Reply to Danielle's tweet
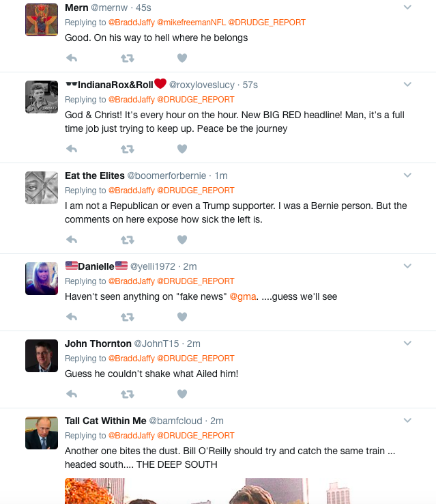This screenshot has height=504, width=436. pos(72,317)
